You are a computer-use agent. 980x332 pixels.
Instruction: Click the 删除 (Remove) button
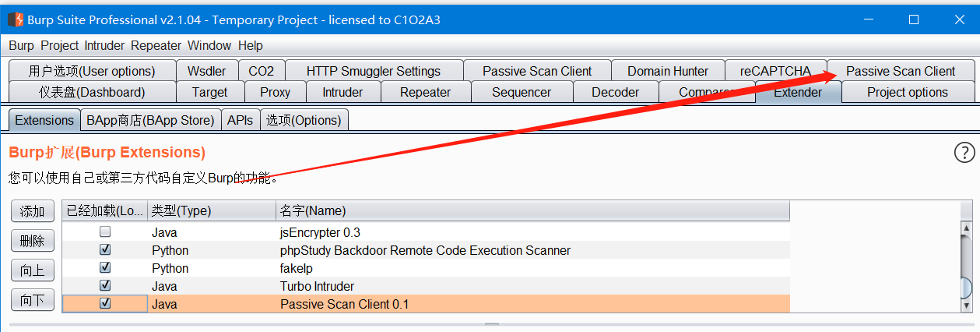click(x=33, y=241)
